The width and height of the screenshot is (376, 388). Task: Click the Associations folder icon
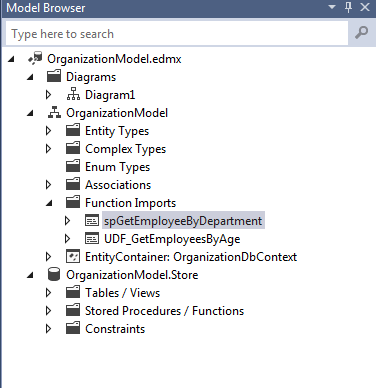73,184
